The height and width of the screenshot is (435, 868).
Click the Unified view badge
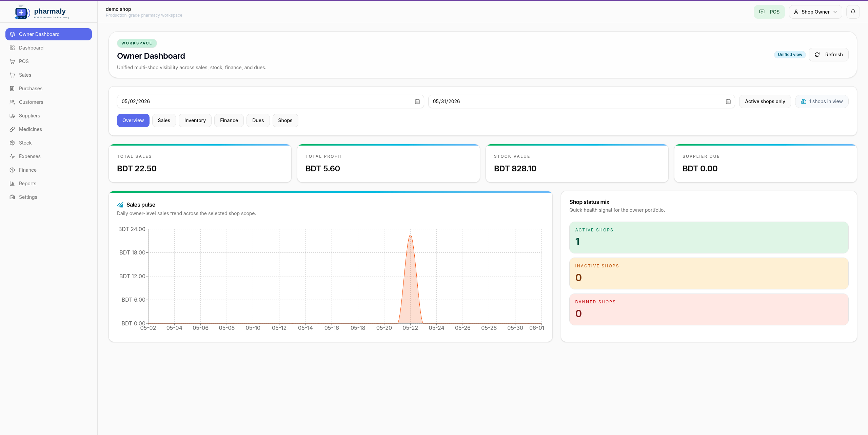[790, 55]
